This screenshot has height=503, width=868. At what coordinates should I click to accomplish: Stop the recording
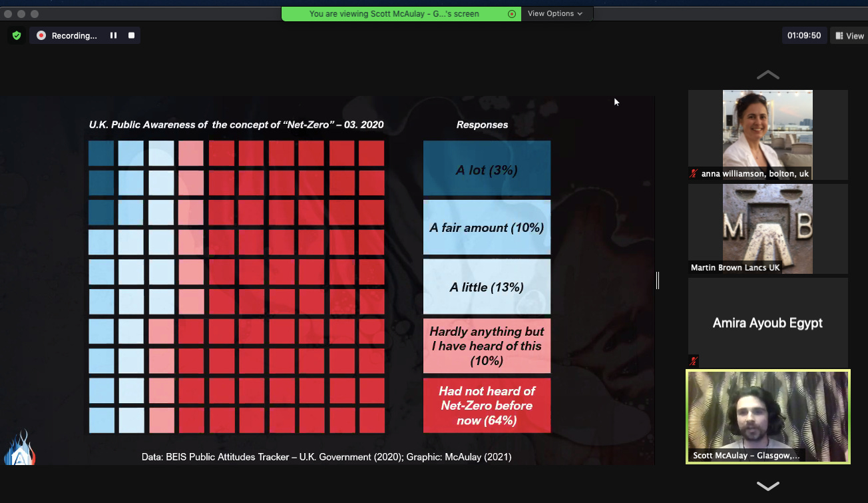click(131, 35)
